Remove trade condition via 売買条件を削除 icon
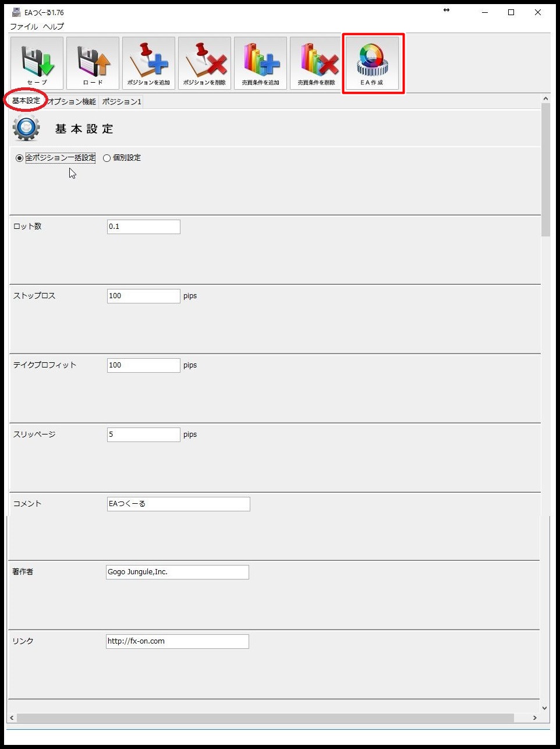This screenshot has height=749, width=560. coord(316,63)
